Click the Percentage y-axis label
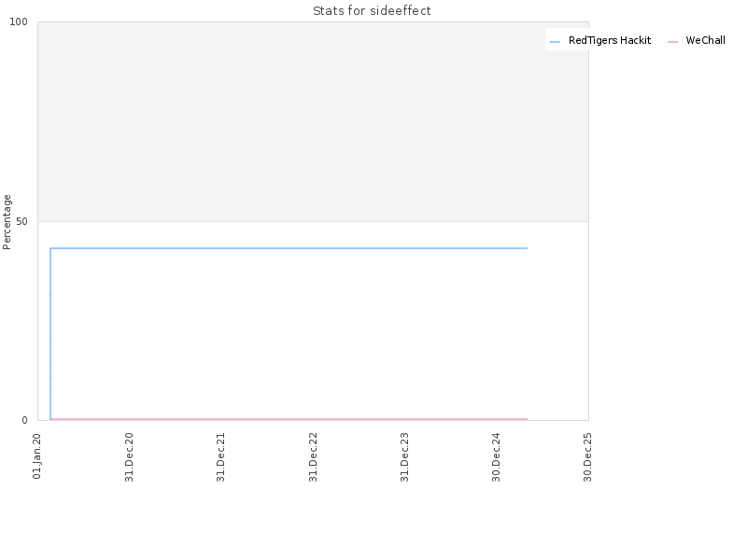Image resolution: width=747 pixels, height=560 pixels. click(x=7, y=222)
